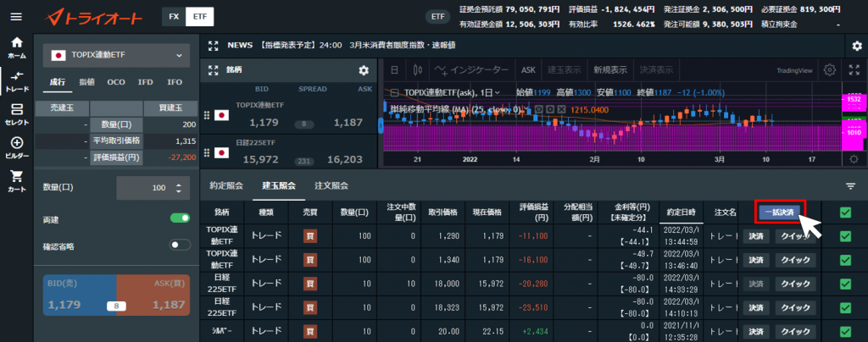Image resolution: width=868 pixels, height=342 pixels.
Task: Open ビルダー builder icon in sidebar
Action: point(17,147)
